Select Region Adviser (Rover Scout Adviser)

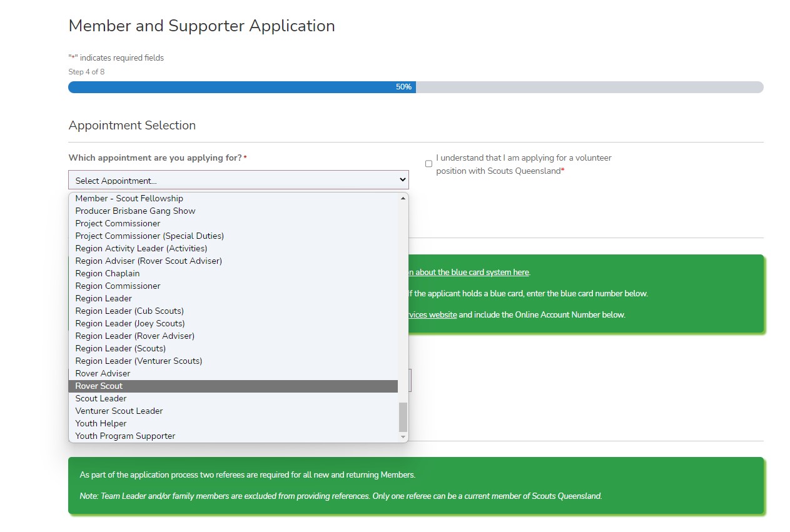click(233, 261)
